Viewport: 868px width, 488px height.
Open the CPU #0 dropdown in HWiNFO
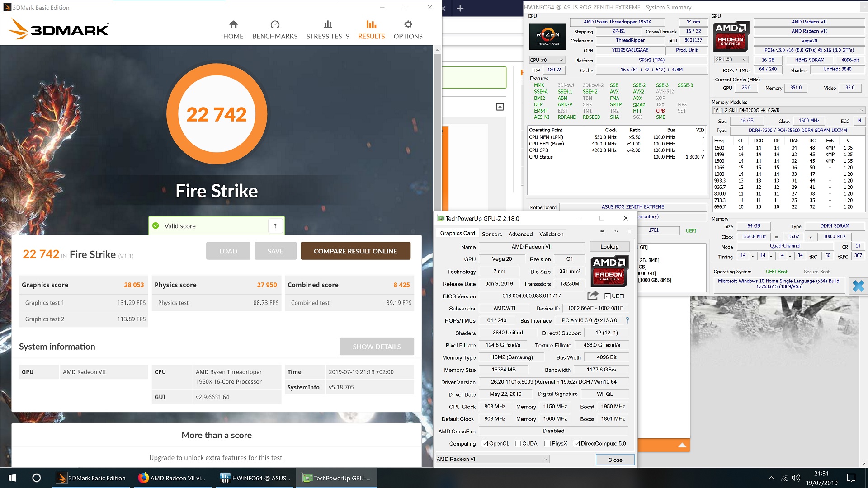coord(547,60)
